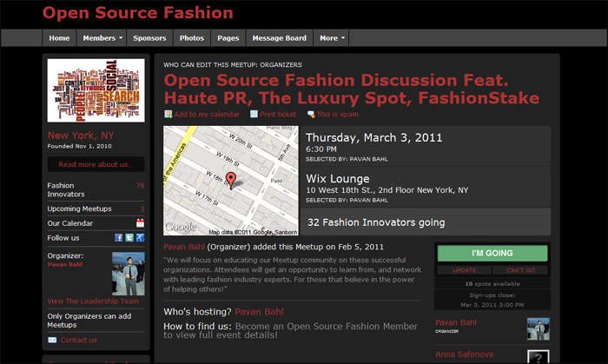
Task: Open Our Calendar link
Action: click(x=70, y=223)
